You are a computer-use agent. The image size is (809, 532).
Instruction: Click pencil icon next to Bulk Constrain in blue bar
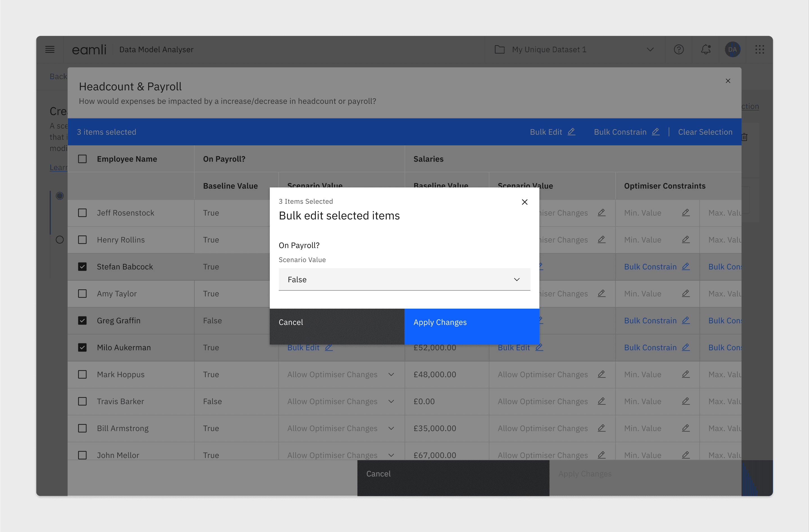coord(656,132)
